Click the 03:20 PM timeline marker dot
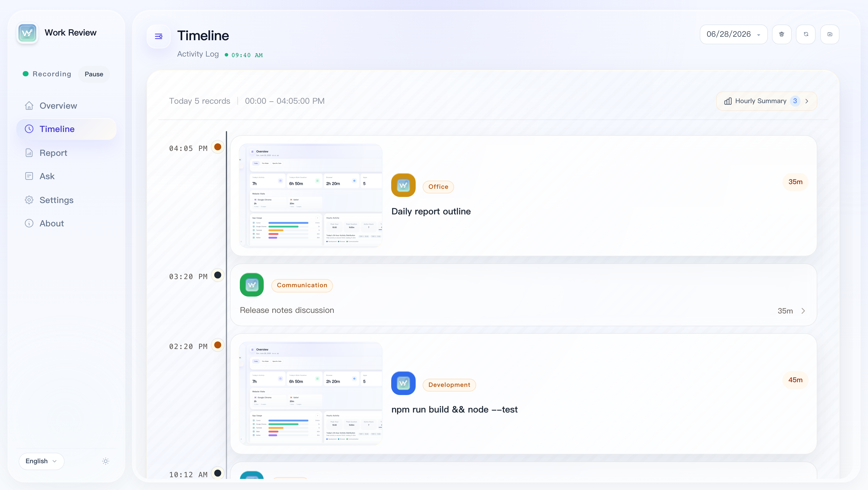Screen dimensions: 868x490 (x=218, y=275)
